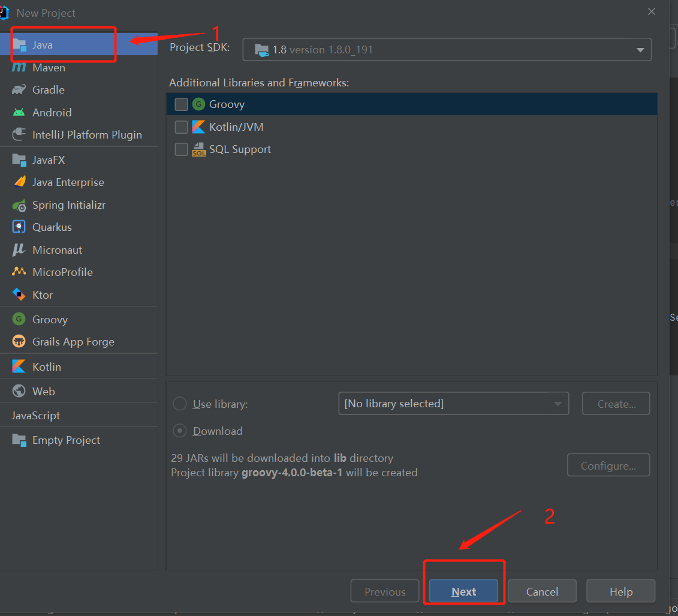Select the Use library radio button
Image resolution: width=678 pixels, height=616 pixels.
click(x=179, y=404)
